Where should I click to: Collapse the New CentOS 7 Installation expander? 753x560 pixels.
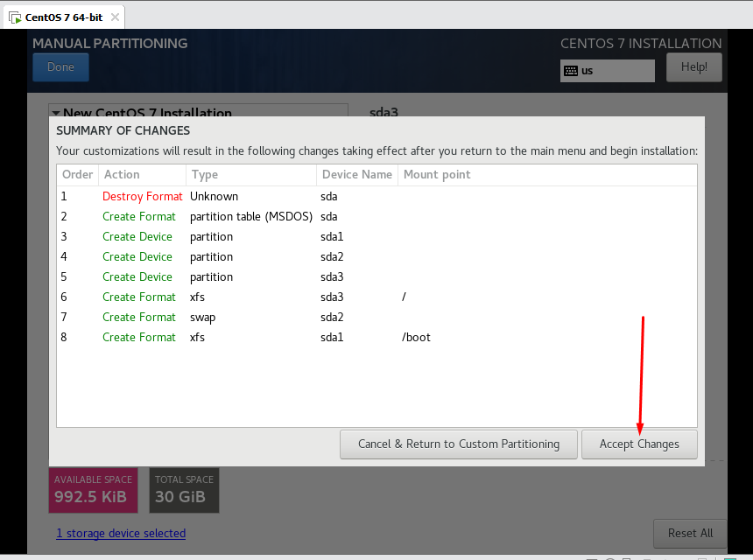point(56,113)
